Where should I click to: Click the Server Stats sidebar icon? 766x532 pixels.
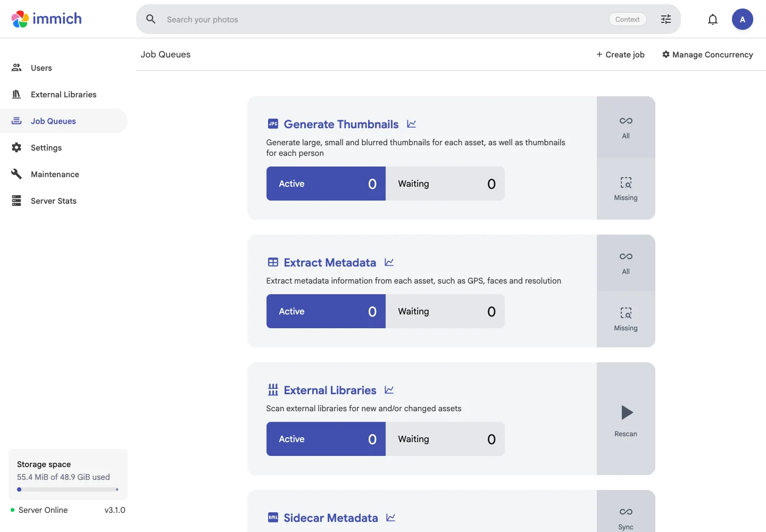(x=16, y=201)
